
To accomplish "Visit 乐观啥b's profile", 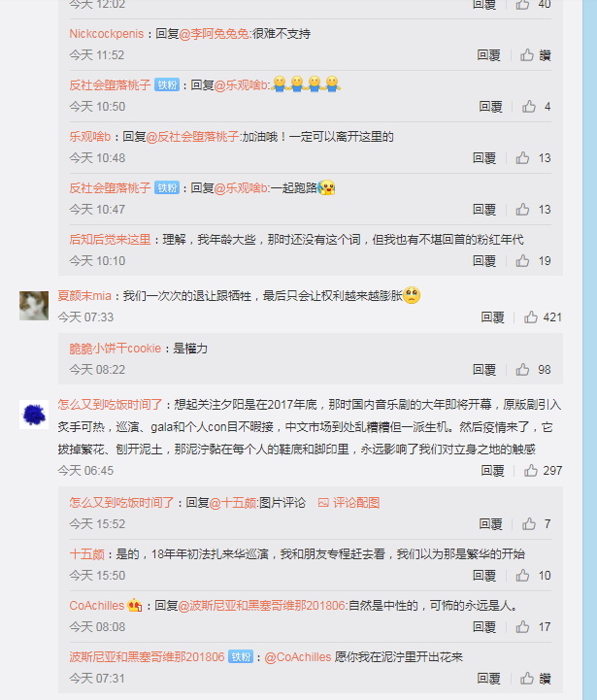I will coord(90,137).
